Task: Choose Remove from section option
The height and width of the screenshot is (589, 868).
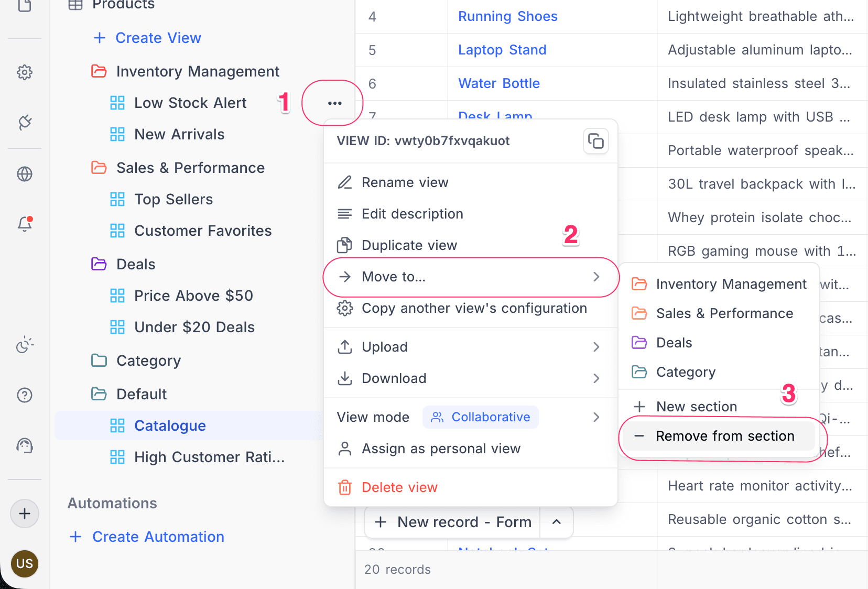Action: pos(724,436)
